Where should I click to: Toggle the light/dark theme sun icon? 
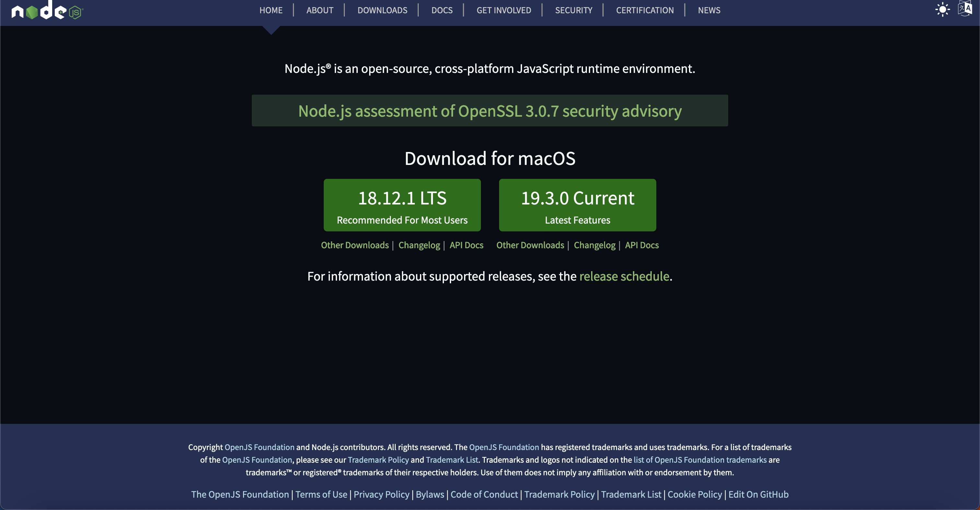coord(942,9)
